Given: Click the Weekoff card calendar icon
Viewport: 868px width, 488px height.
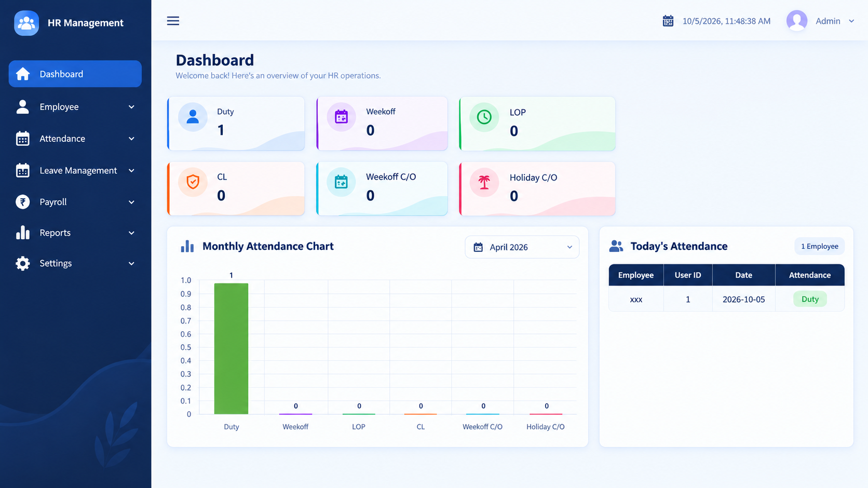Looking at the screenshot, I should pyautogui.click(x=341, y=117).
